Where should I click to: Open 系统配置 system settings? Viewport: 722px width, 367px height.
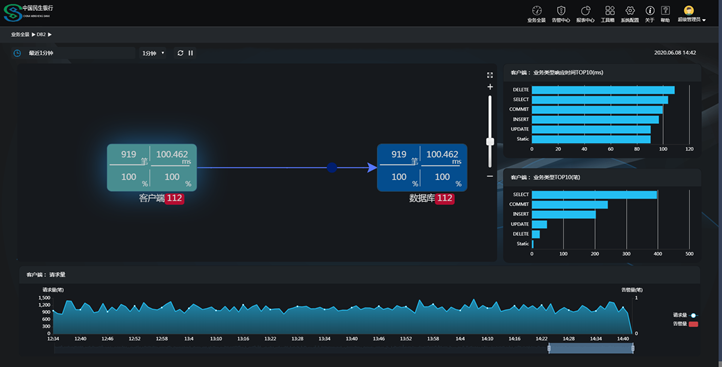pos(630,14)
